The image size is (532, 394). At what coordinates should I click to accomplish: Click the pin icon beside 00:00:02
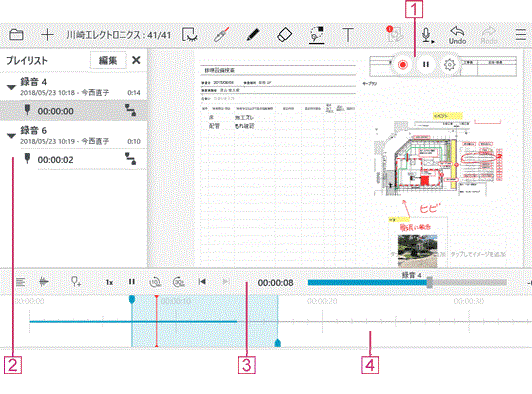(x=27, y=158)
